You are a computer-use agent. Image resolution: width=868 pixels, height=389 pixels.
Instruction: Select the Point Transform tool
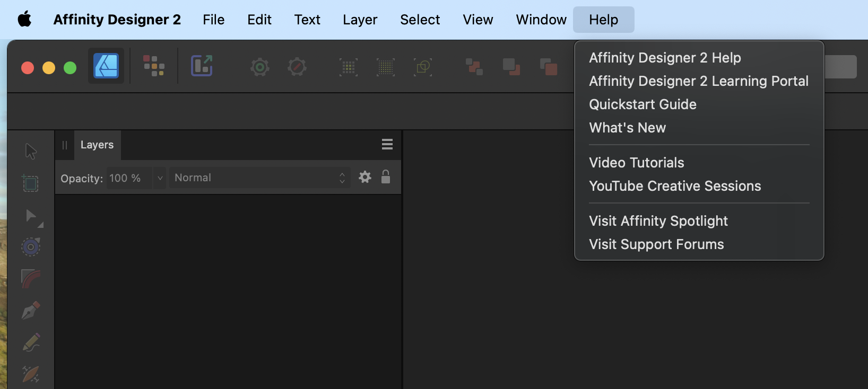31,247
